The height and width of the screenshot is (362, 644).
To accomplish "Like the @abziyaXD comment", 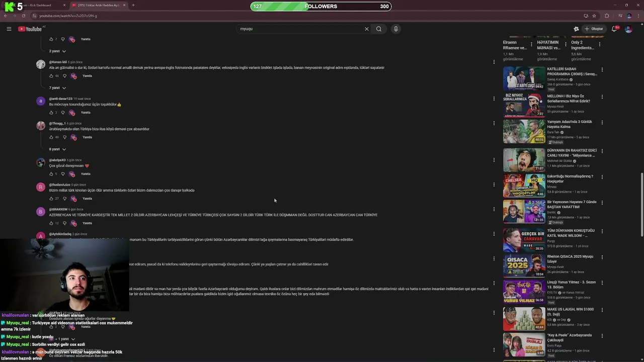I will pyautogui.click(x=51, y=174).
